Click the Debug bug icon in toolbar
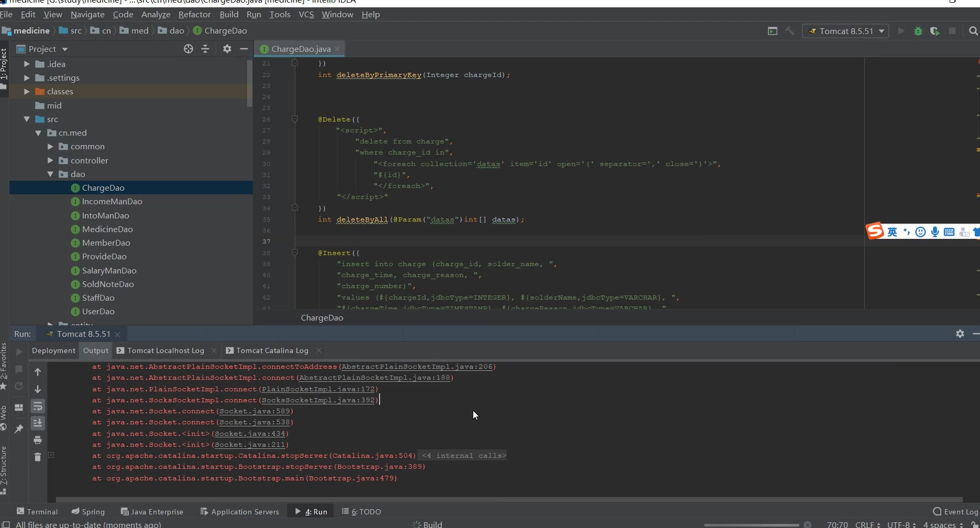Screen dimensions: 980x528 pyautogui.click(x=918, y=31)
